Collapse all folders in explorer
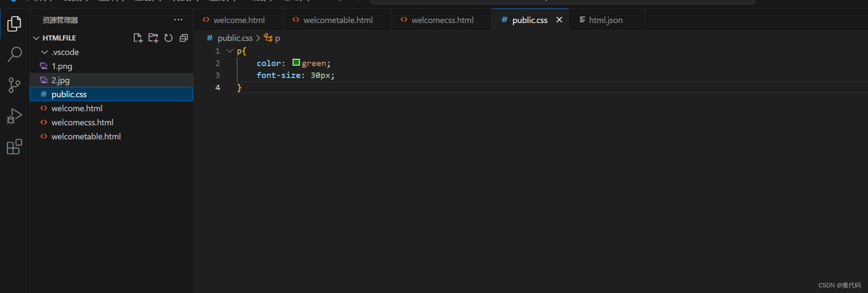This screenshot has height=293, width=868. pyautogui.click(x=184, y=38)
